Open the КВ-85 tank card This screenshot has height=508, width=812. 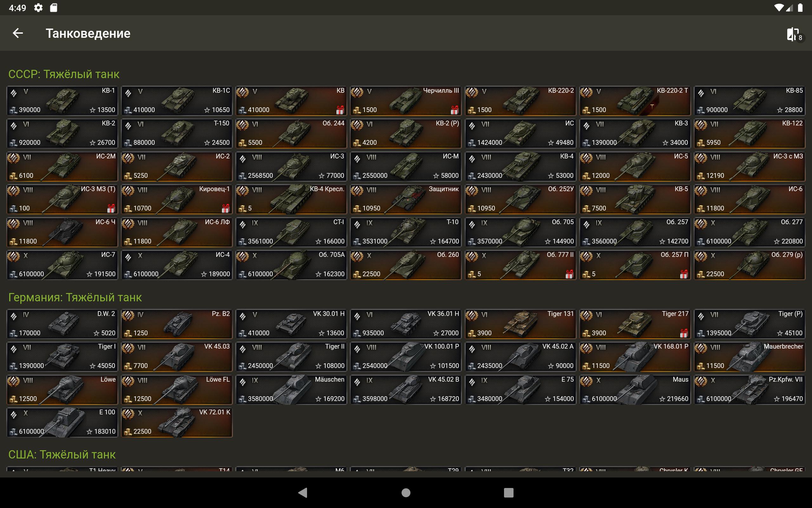750,101
